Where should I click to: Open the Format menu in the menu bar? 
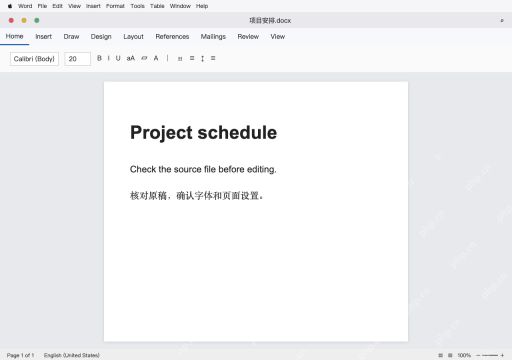115,6
